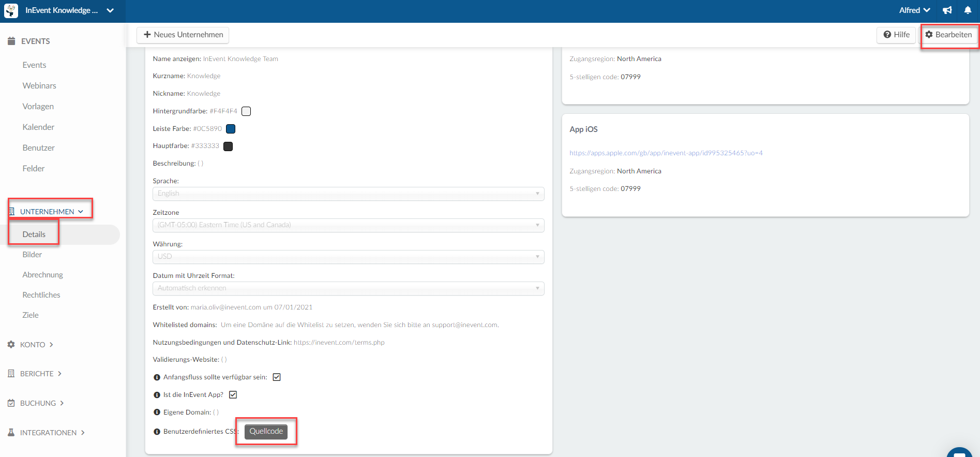Screen dimensions: 980x457
Task: Toggle the Ist die InEvent App checkbox
Action: coord(233,394)
